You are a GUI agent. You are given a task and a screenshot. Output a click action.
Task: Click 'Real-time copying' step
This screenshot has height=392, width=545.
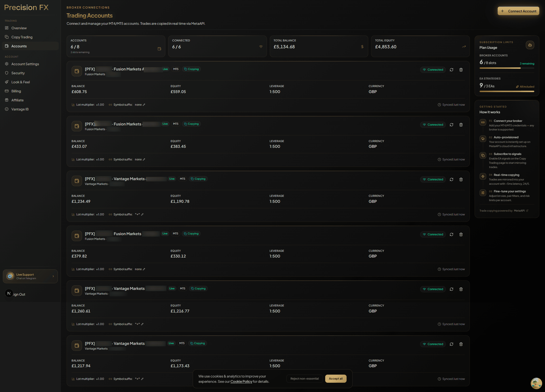[x=506, y=179]
